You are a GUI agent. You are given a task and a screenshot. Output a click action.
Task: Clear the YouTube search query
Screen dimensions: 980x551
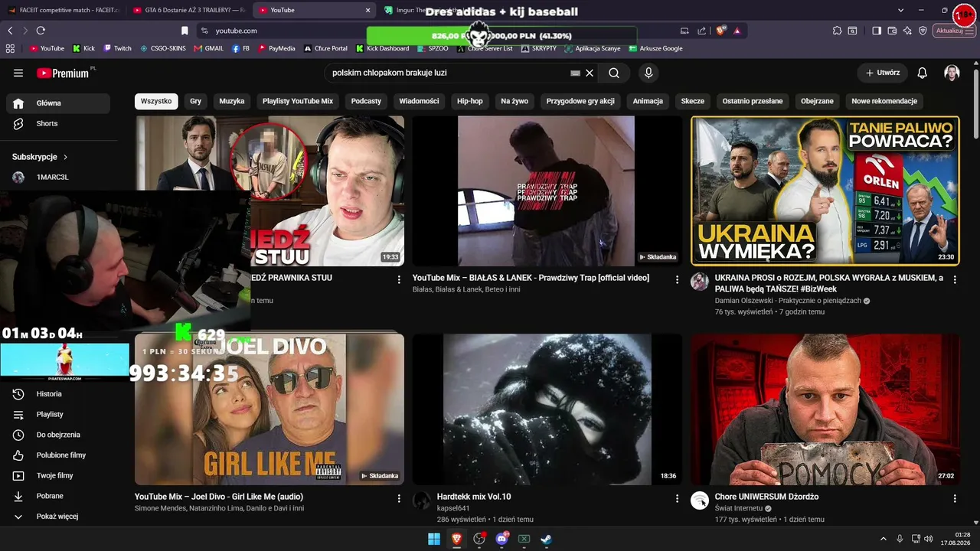point(590,73)
